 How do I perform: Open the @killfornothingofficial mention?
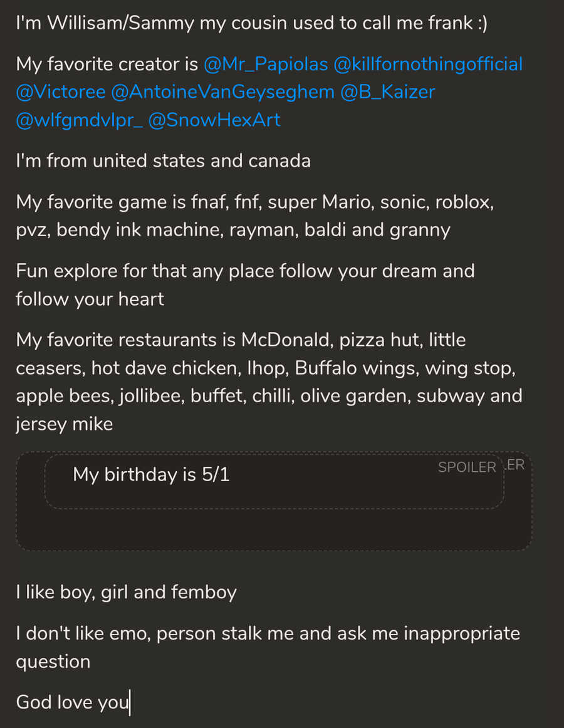[428, 64]
